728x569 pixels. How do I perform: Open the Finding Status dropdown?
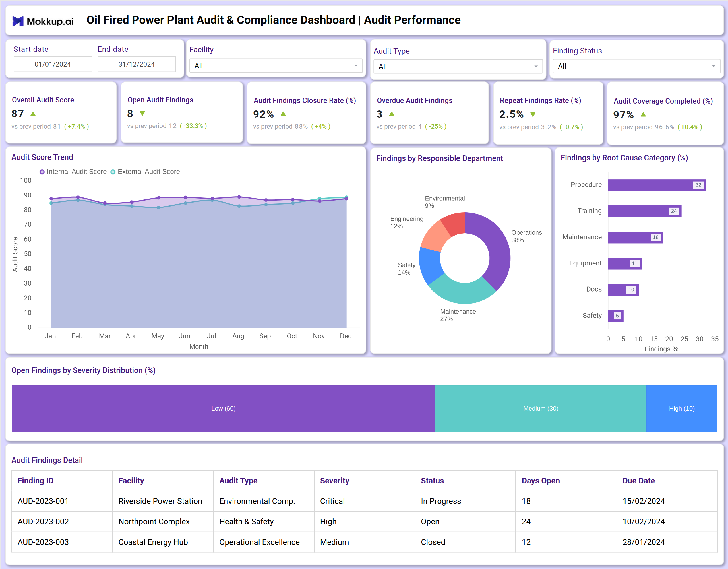(x=636, y=66)
